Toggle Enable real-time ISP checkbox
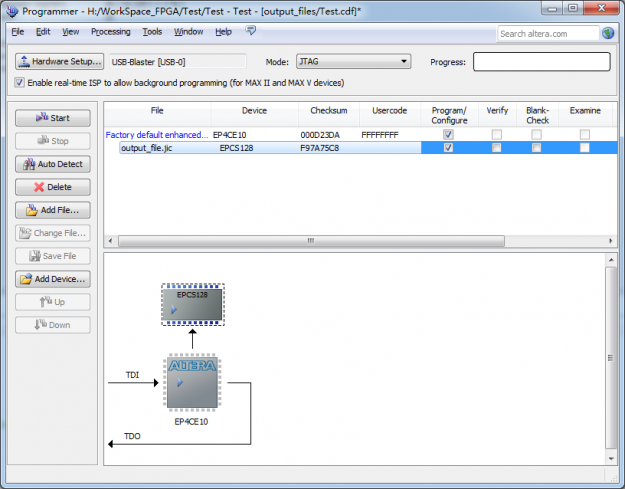Image resolution: width=625 pixels, height=489 pixels. pyautogui.click(x=19, y=82)
